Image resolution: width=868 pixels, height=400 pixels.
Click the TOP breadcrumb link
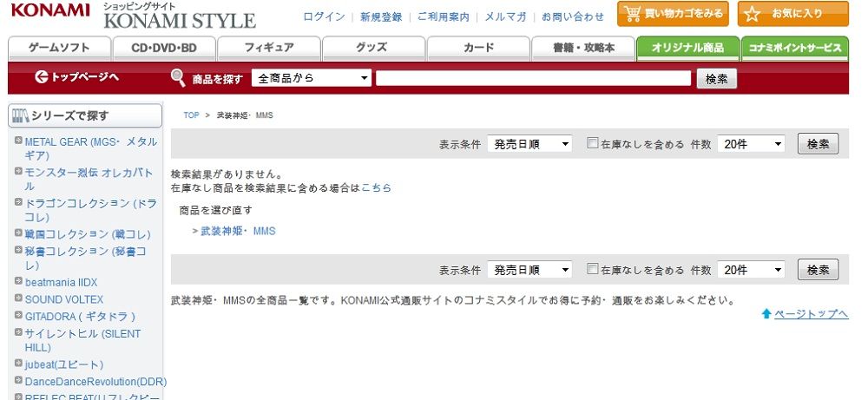tap(191, 115)
